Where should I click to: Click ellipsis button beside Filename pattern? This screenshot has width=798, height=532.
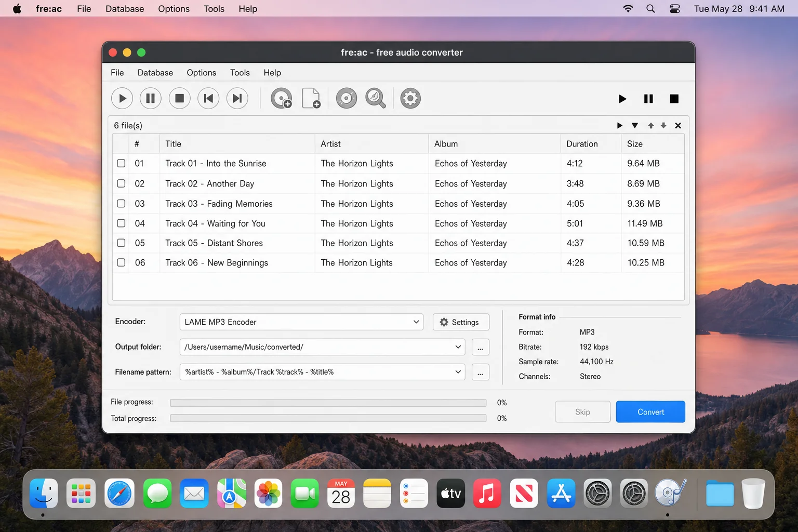[481, 372]
